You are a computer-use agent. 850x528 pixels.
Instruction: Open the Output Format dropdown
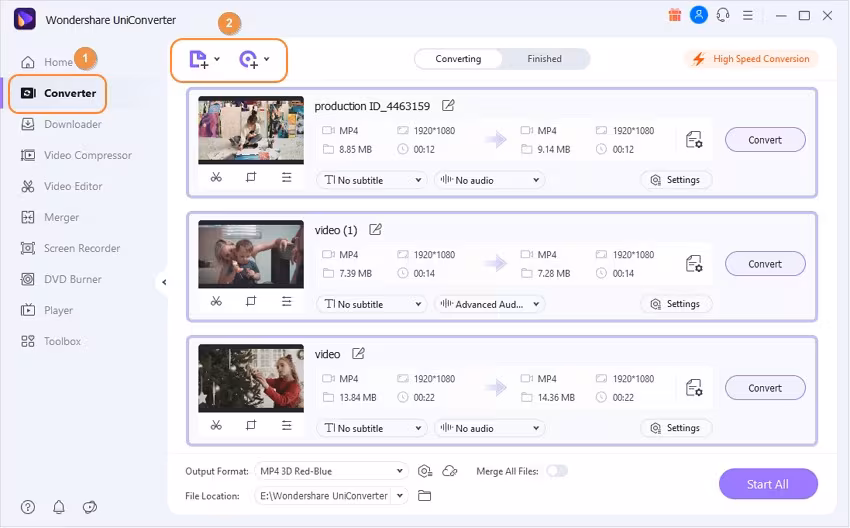331,471
